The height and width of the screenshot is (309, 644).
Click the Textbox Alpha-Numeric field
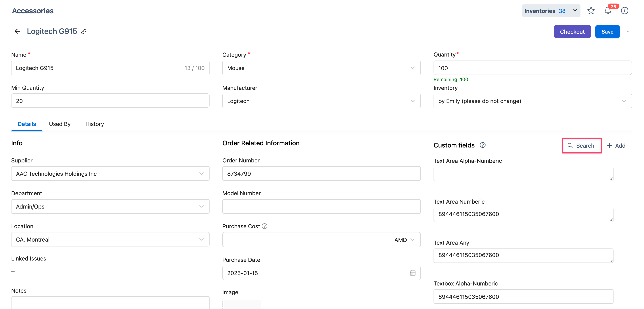coord(523,297)
